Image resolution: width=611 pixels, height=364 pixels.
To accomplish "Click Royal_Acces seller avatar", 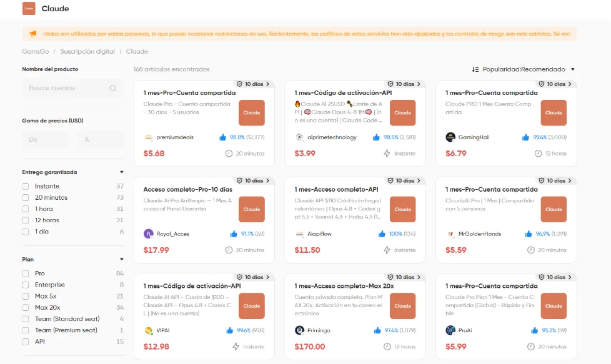I will [x=149, y=234].
